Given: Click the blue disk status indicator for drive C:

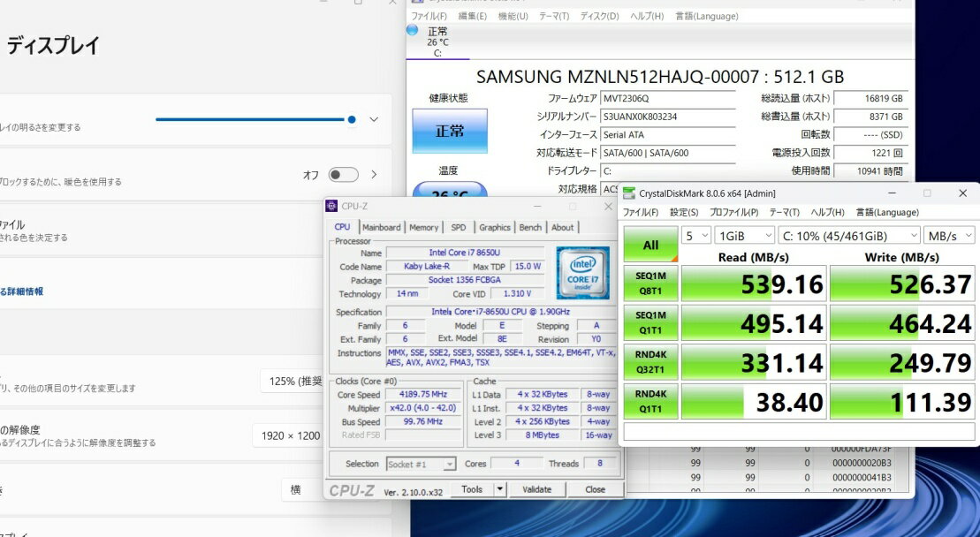Looking at the screenshot, I should (x=413, y=31).
